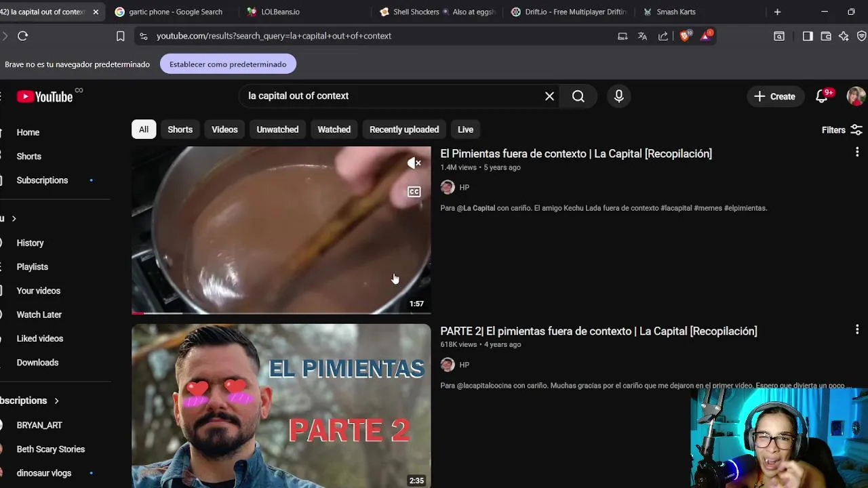The width and height of the screenshot is (868, 488).
Task: Open the Filters panel
Action: (841, 130)
